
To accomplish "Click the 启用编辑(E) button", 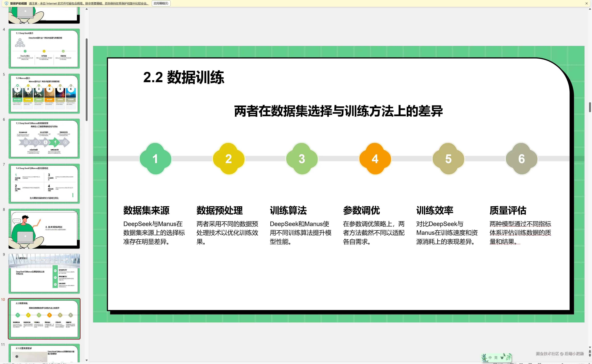I will pos(161,3).
